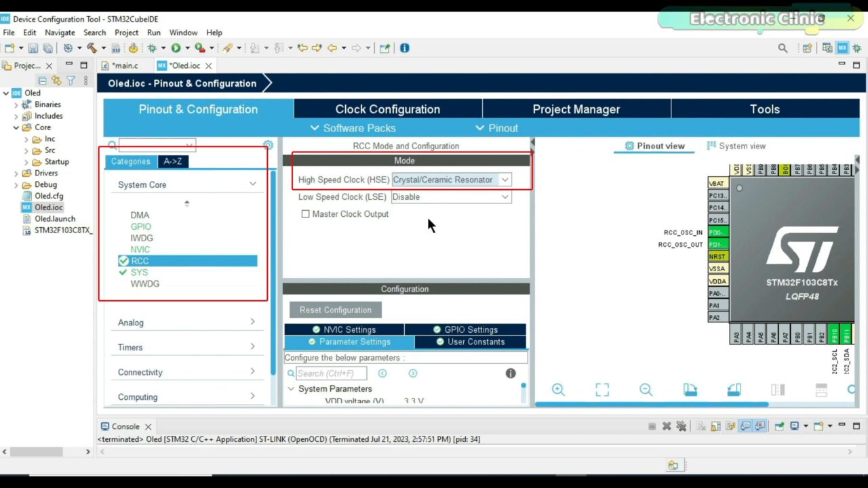Open the Software Packs dropdown

pyautogui.click(x=353, y=128)
